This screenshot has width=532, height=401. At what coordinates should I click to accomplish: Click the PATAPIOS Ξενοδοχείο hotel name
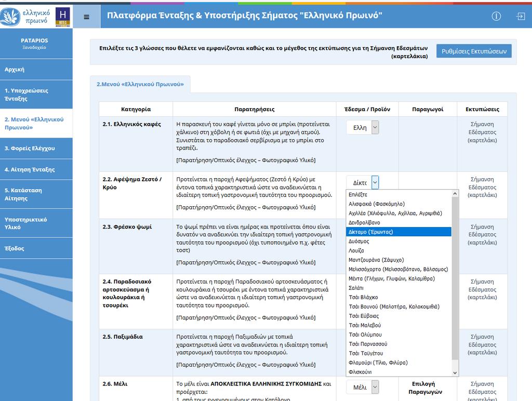click(x=34, y=44)
